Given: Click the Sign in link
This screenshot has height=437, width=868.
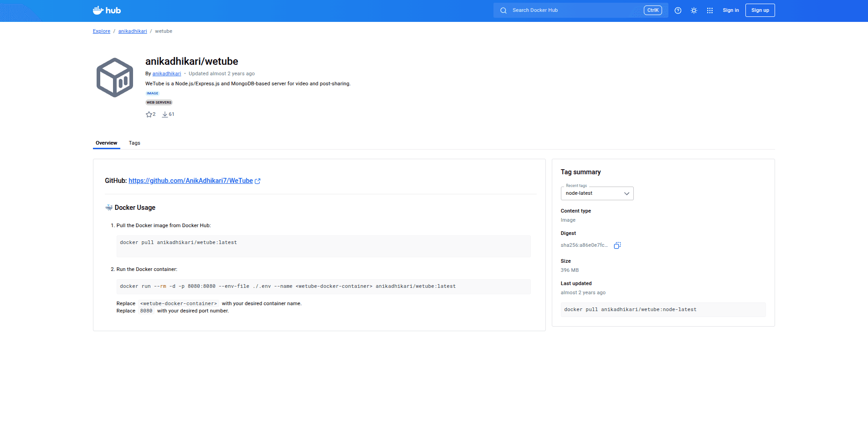Looking at the screenshot, I should [x=730, y=10].
